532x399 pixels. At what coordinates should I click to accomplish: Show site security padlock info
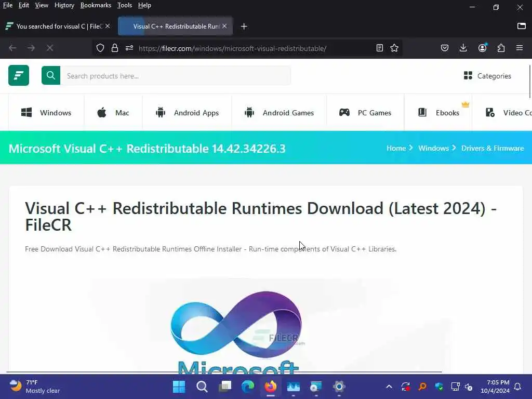click(x=115, y=48)
